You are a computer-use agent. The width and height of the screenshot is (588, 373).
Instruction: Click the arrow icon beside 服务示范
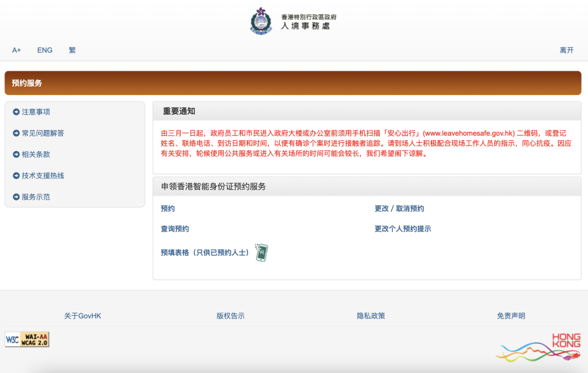[16, 197]
